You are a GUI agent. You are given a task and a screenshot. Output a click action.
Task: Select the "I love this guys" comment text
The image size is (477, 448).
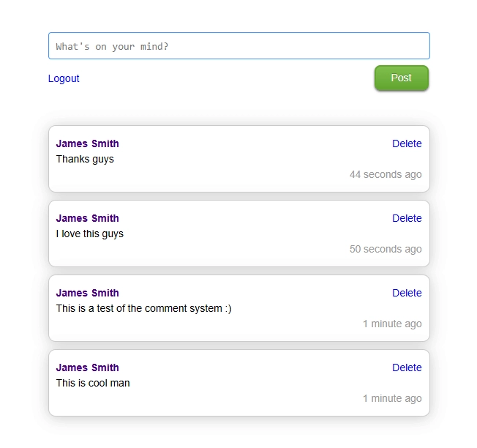tap(90, 234)
